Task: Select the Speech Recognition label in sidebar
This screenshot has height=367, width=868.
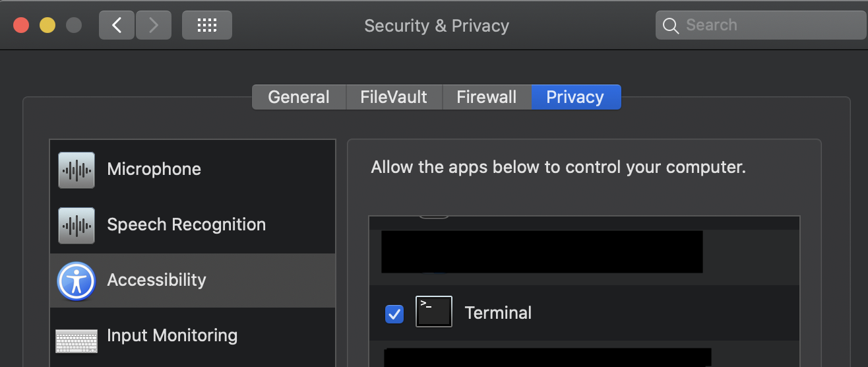Action: [x=186, y=224]
